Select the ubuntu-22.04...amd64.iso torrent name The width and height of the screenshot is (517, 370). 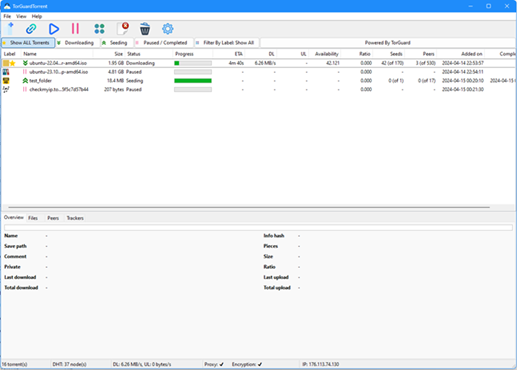click(58, 63)
